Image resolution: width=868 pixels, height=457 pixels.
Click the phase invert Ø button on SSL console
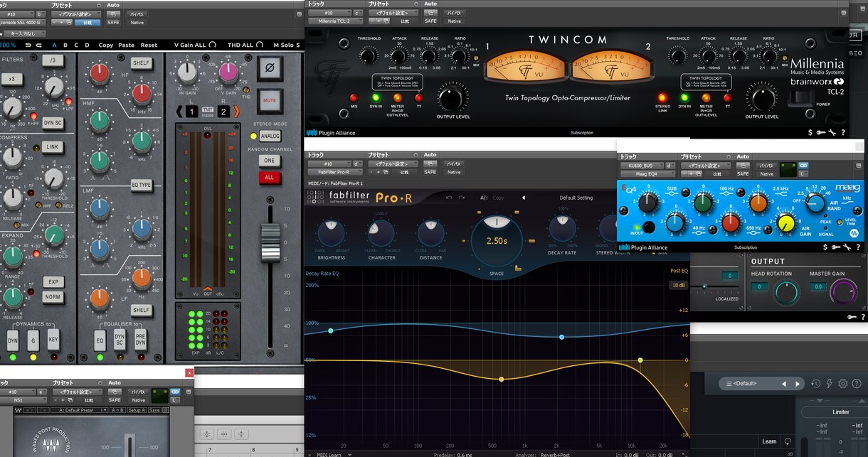pos(270,70)
